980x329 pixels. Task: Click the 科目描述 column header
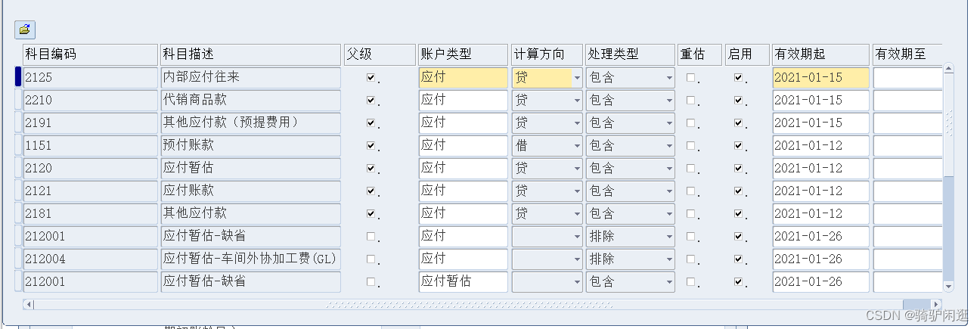click(x=251, y=54)
